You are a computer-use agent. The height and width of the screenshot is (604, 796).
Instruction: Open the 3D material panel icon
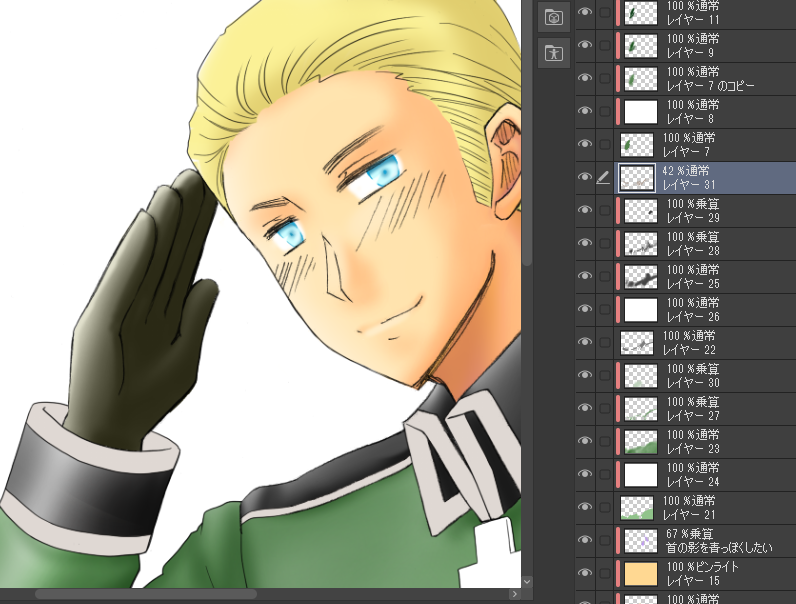(554, 18)
